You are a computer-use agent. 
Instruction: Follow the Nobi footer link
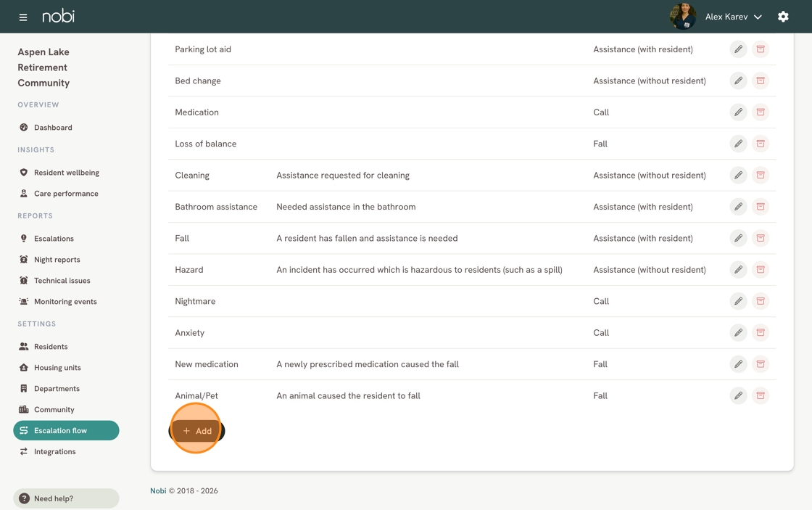pyautogui.click(x=158, y=491)
